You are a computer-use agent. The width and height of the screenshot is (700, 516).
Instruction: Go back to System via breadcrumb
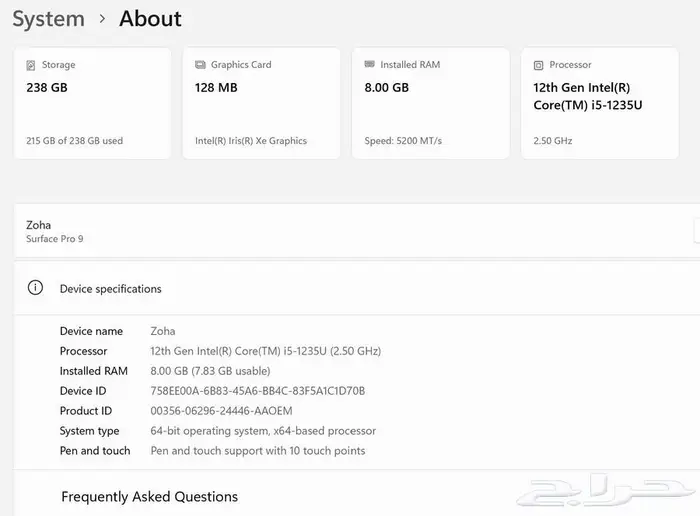tap(48, 19)
